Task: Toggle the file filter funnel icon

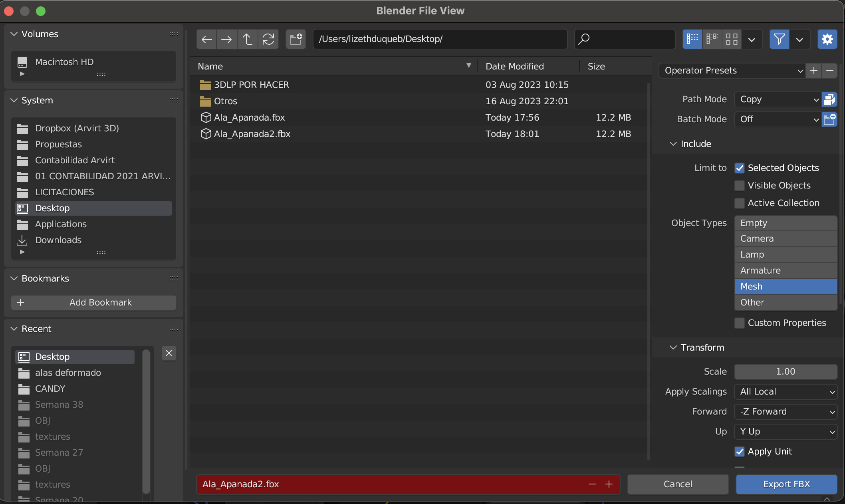Action: point(779,39)
